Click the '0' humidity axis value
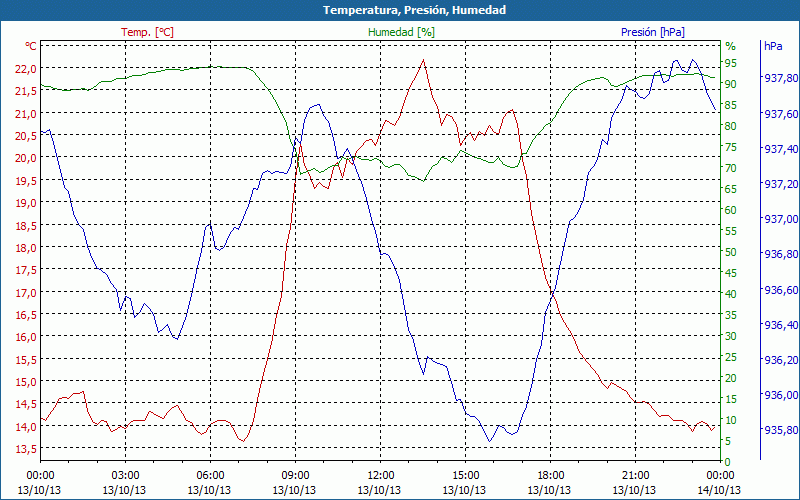800x500 pixels. pos(728,462)
